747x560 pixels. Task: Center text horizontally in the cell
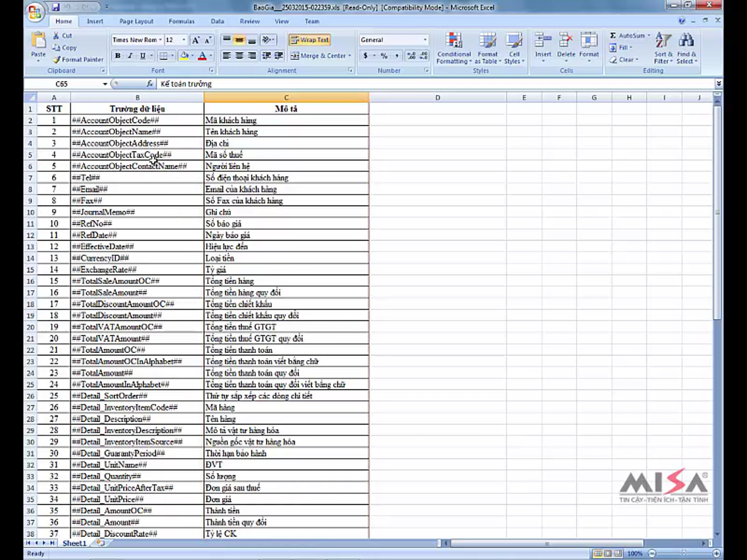239,56
